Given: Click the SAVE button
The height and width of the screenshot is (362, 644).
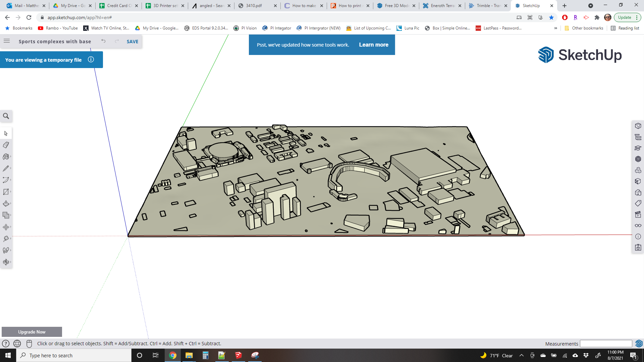Looking at the screenshot, I should (132, 42).
